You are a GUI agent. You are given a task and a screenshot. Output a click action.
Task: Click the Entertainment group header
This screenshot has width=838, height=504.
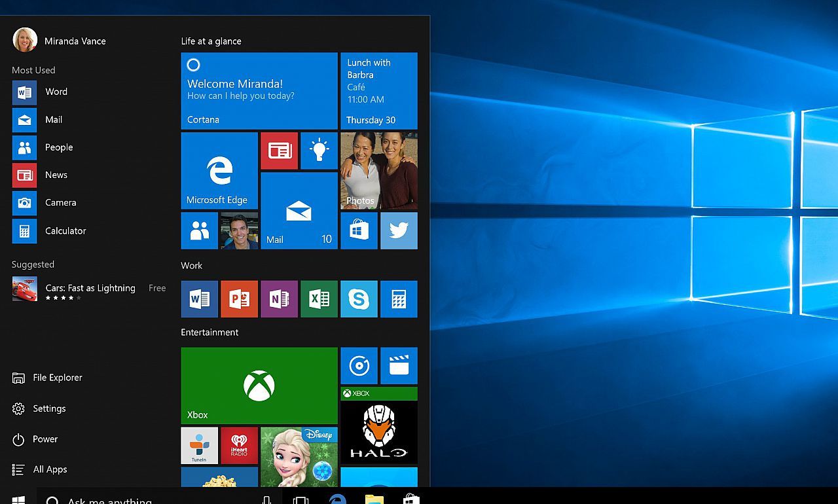(x=210, y=333)
